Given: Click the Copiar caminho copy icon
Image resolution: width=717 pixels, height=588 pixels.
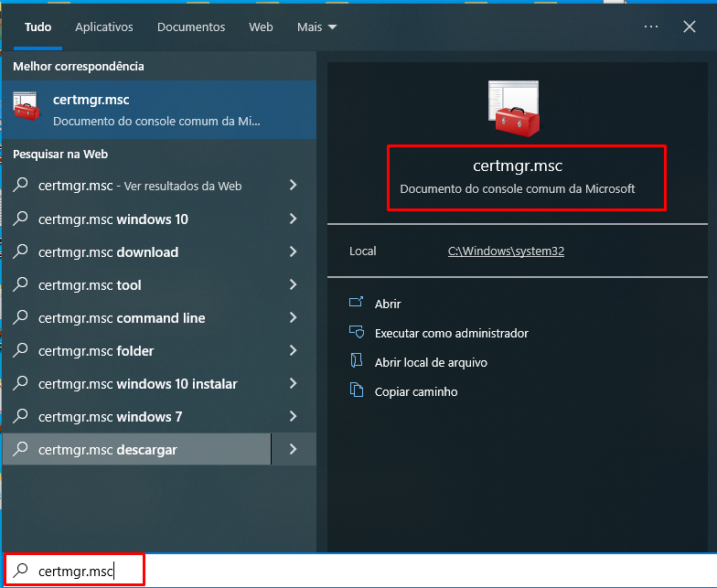Looking at the screenshot, I should (357, 391).
